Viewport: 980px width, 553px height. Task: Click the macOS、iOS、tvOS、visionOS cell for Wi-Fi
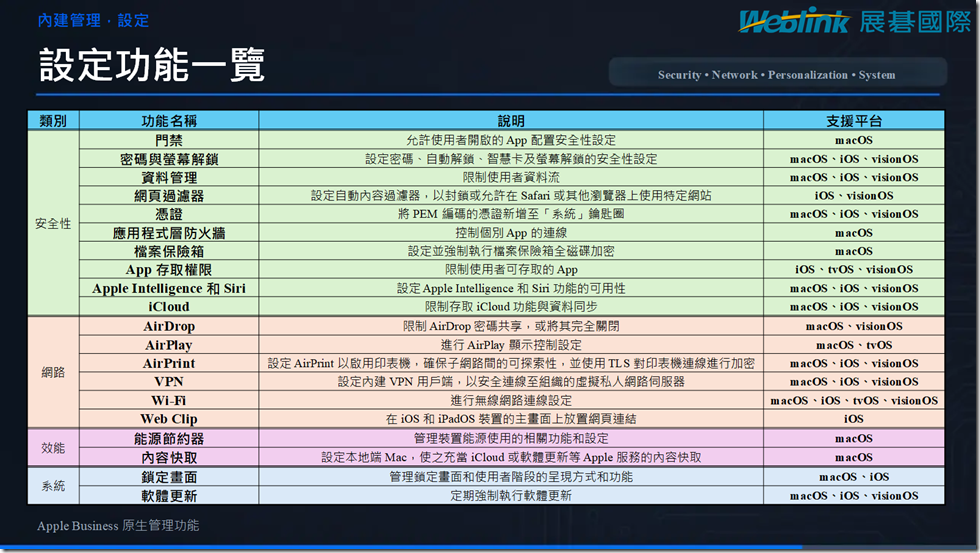854,400
